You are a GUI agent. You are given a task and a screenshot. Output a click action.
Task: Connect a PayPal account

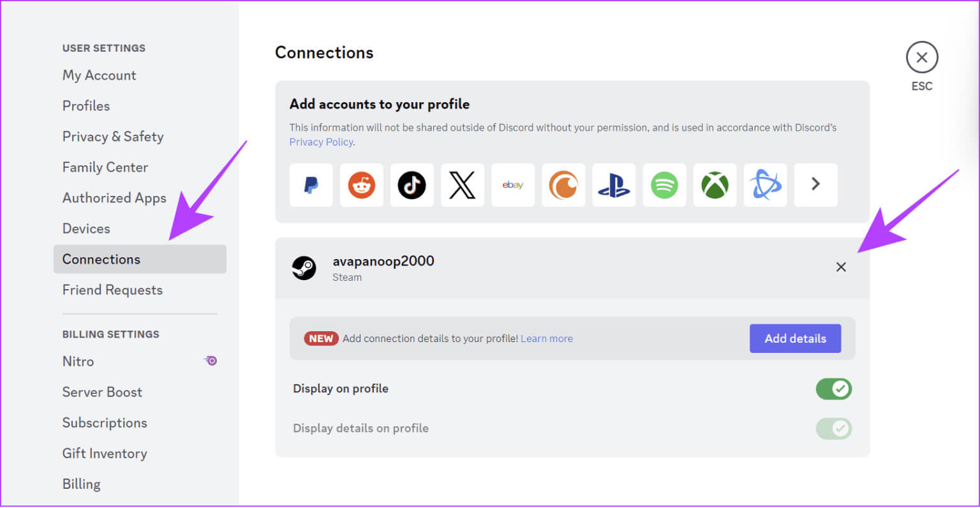[x=311, y=185]
